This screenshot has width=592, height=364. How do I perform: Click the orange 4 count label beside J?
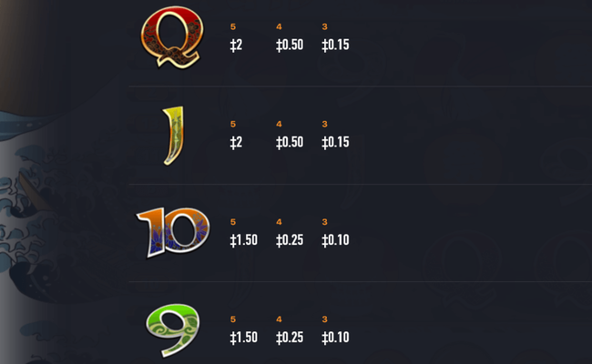pos(279,124)
